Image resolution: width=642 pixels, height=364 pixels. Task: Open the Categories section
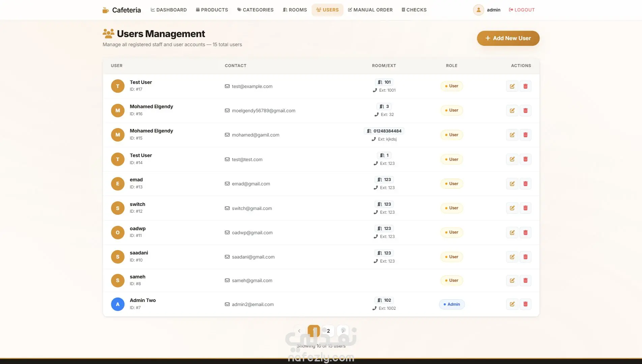coord(255,10)
